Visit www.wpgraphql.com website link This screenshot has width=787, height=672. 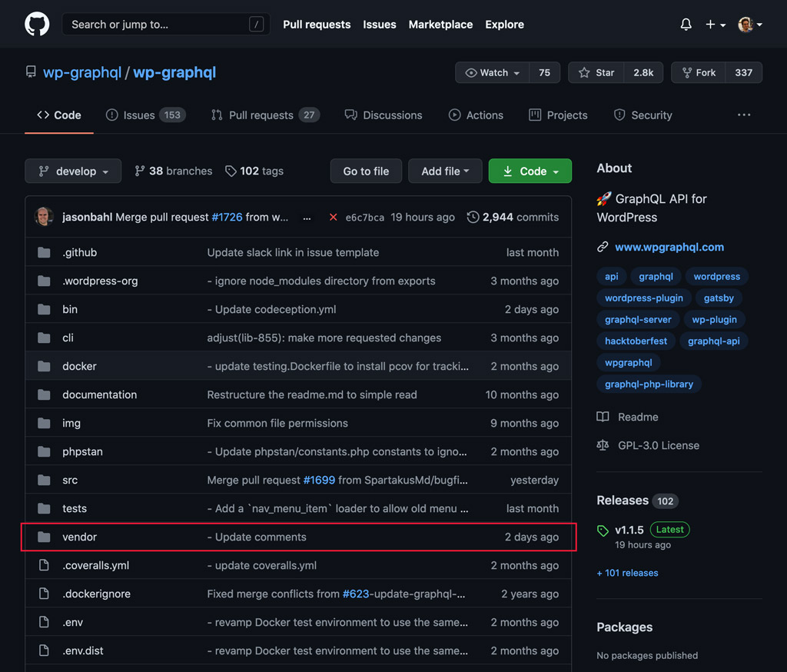669,247
